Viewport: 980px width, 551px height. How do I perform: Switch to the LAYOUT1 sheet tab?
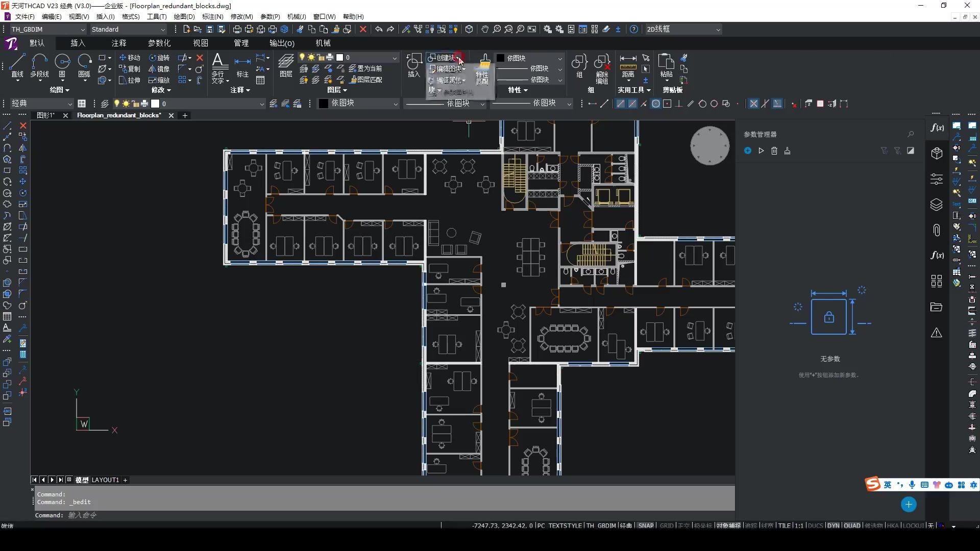click(x=105, y=480)
